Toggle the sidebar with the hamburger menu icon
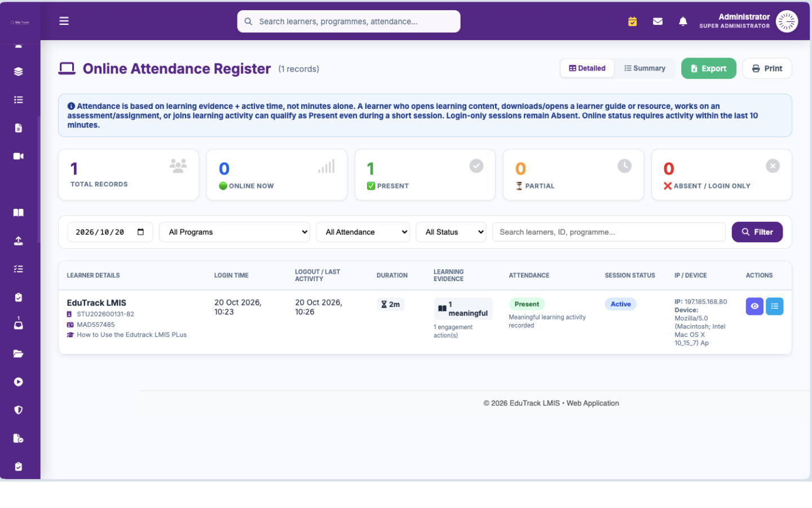The image size is (812, 508). pyautogui.click(x=64, y=21)
